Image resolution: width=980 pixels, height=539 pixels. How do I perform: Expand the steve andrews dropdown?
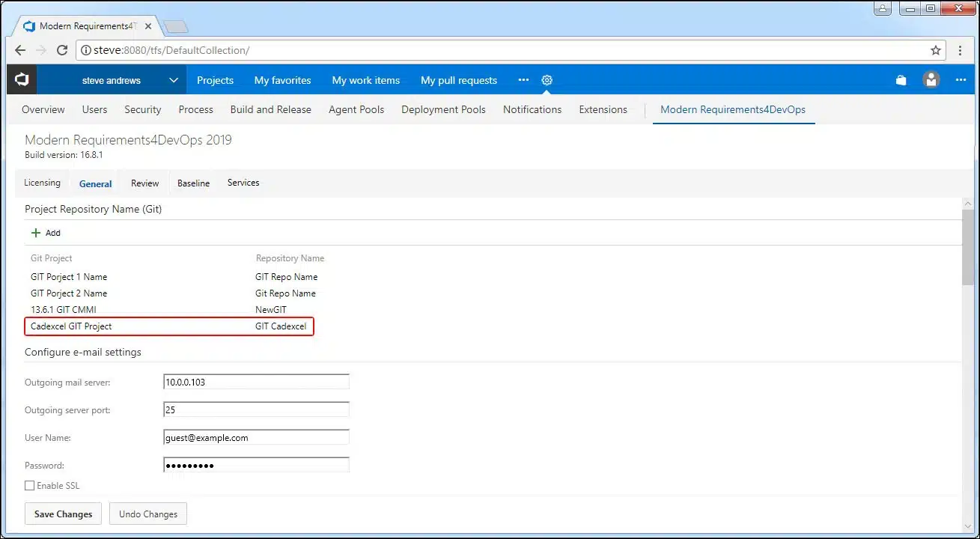coord(173,80)
